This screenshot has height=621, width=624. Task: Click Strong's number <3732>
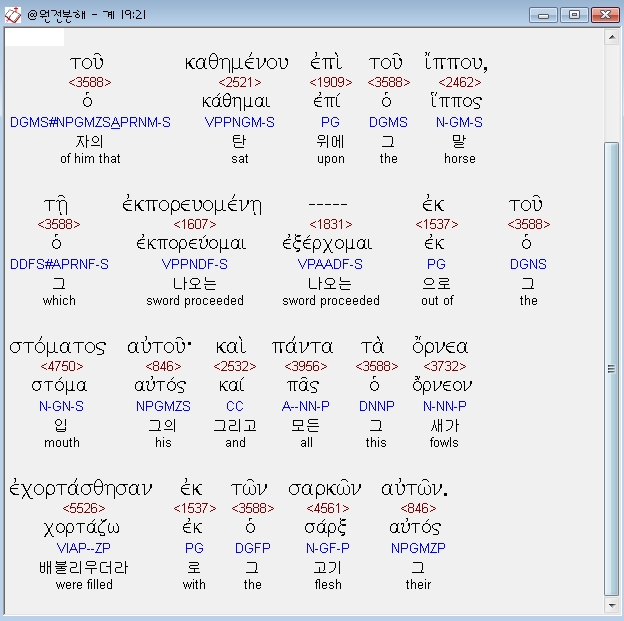click(445, 366)
